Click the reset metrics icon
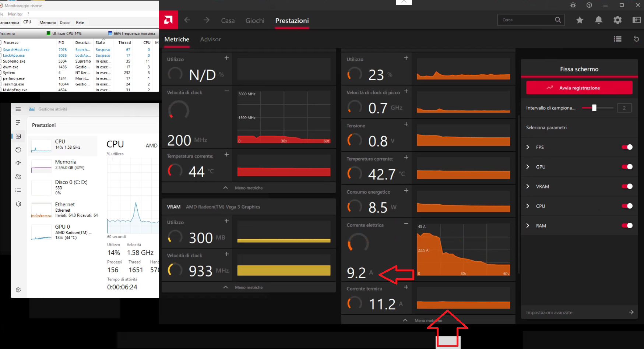 (x=636, y=39)
